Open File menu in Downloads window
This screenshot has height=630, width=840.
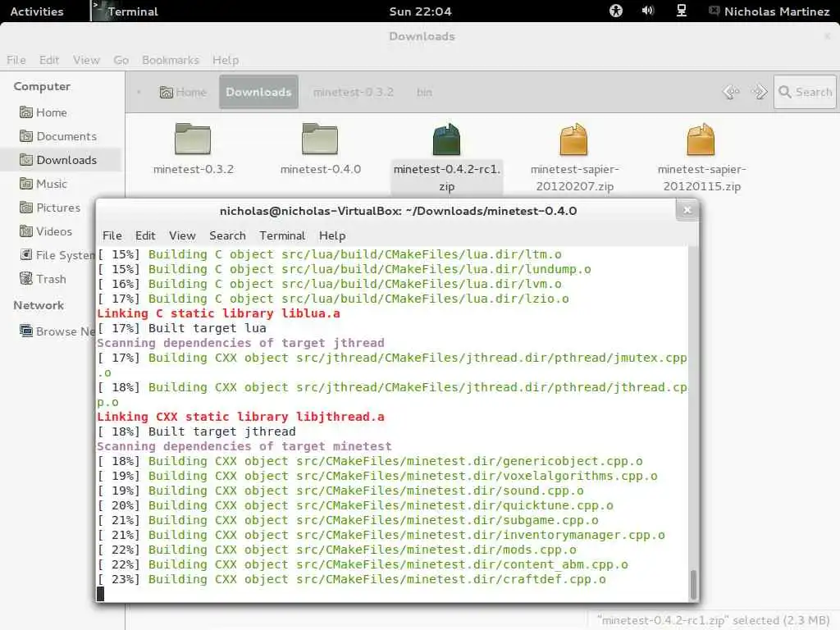[x=16, y=60]
